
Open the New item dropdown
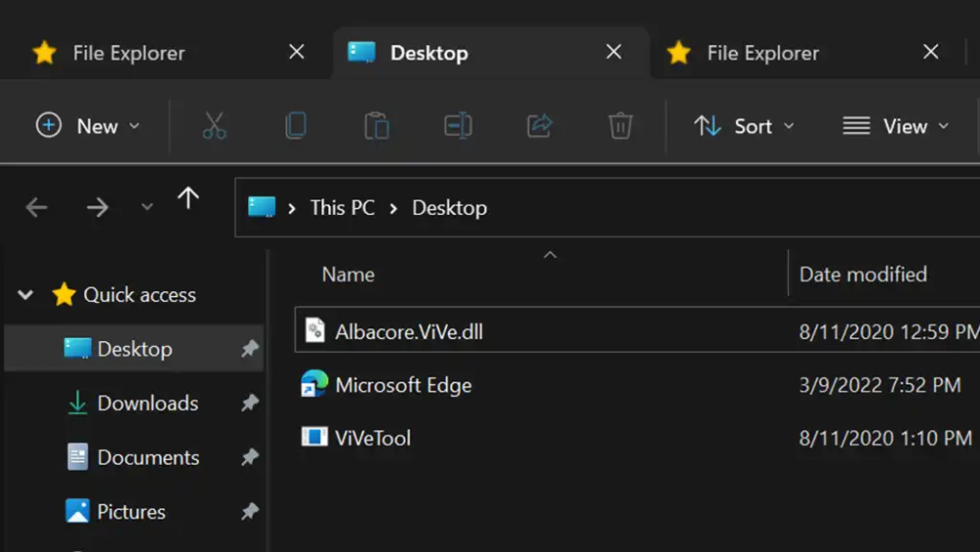[88, 125]
